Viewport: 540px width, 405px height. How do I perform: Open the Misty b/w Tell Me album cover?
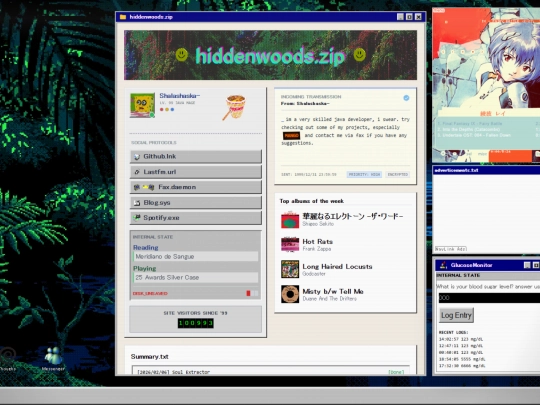[290, 294]
